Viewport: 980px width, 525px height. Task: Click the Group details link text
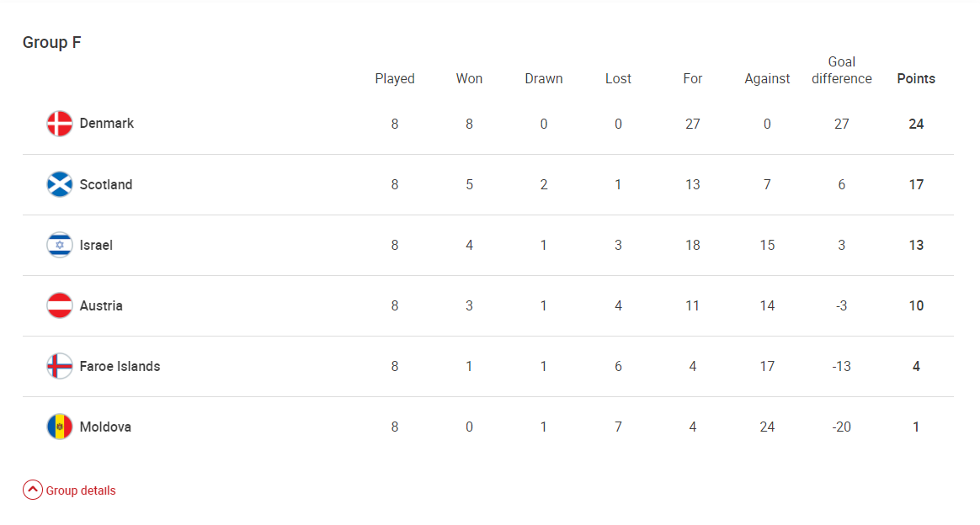pos(81,491)
